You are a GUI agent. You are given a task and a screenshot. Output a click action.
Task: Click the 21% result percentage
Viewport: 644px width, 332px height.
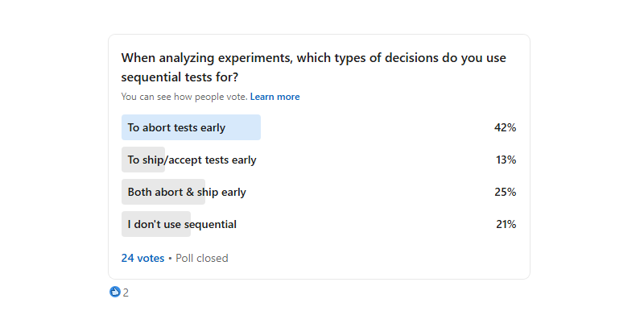pos(506,224)
